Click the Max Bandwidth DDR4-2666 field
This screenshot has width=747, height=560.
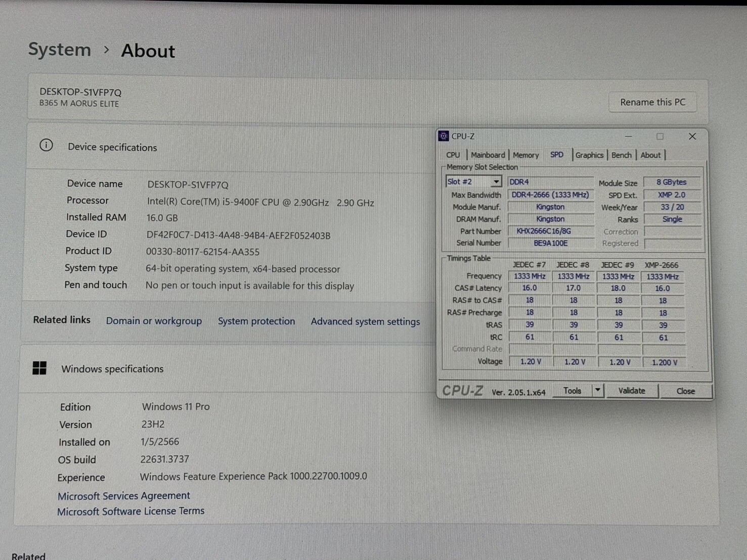tap(550, 195)
